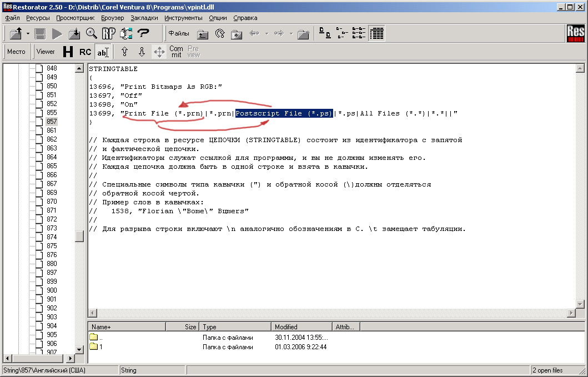This screenshot has height=377, width=588.
Task: Open the Ресурсы menu
Action: click(x=38, y=18)
